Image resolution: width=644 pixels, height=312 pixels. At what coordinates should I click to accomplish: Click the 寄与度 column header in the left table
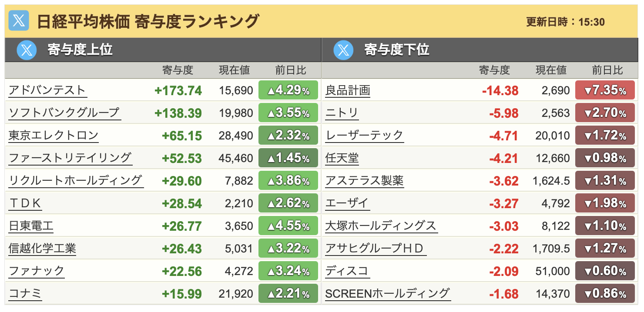pos(178,70)
